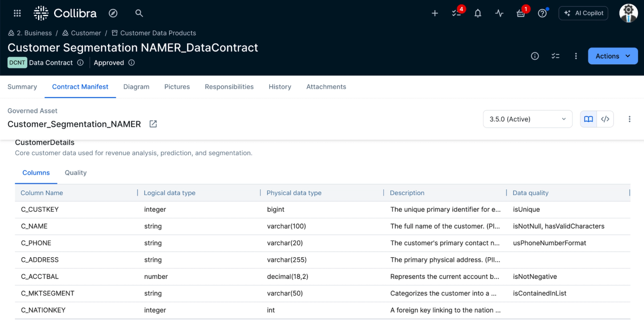Select the Contract Manifest tab
644x326 pixels.
click(80, 87)
